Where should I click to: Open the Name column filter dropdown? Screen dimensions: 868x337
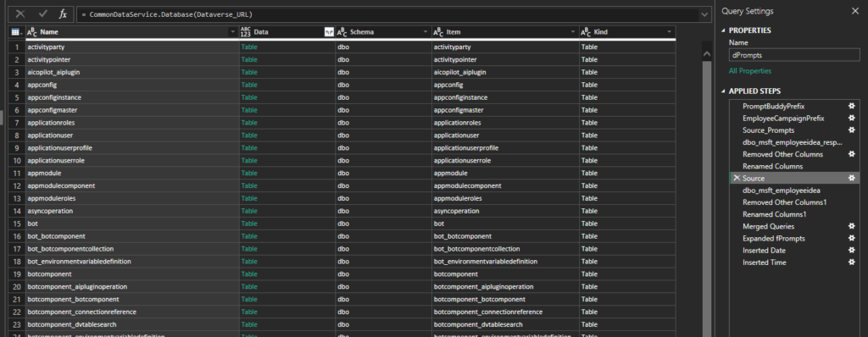[232, 32]
